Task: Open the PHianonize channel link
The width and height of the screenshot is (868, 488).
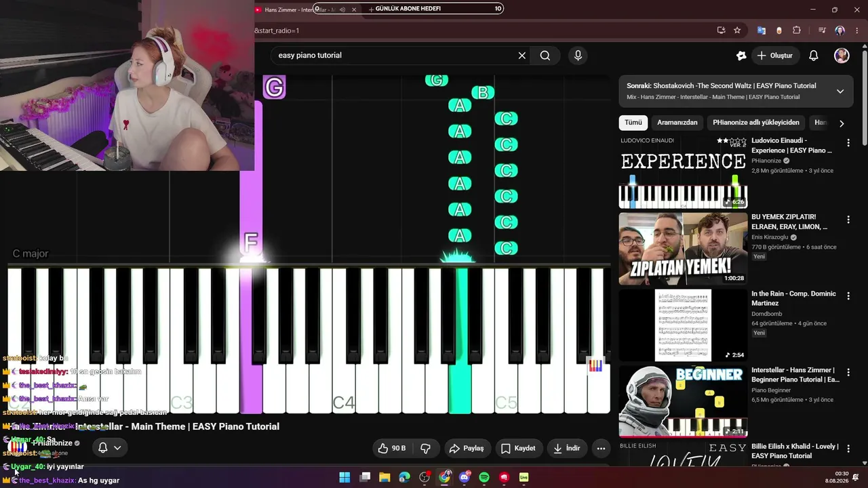Action: point(52,443)
